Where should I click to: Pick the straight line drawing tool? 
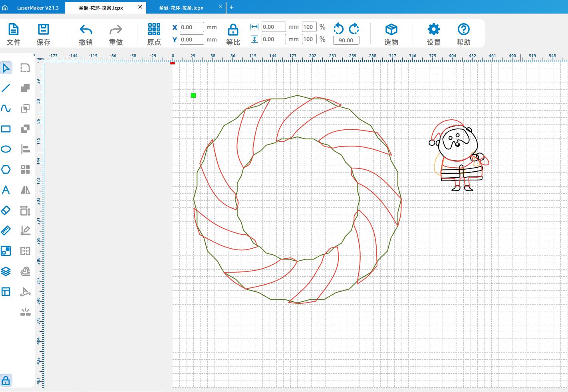[6, 88]
